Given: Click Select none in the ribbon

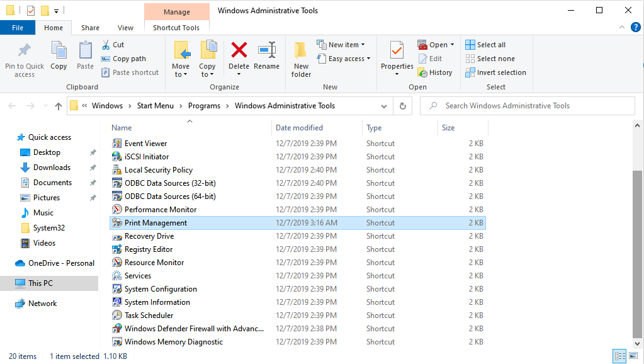Looking at the screenshot, I should [x=490, y=59].
